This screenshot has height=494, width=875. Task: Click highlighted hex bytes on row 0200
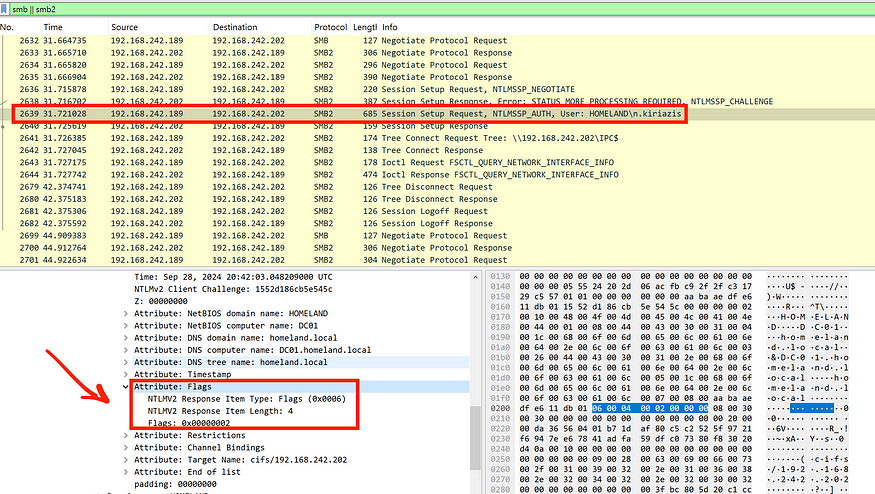pos(650,409)
